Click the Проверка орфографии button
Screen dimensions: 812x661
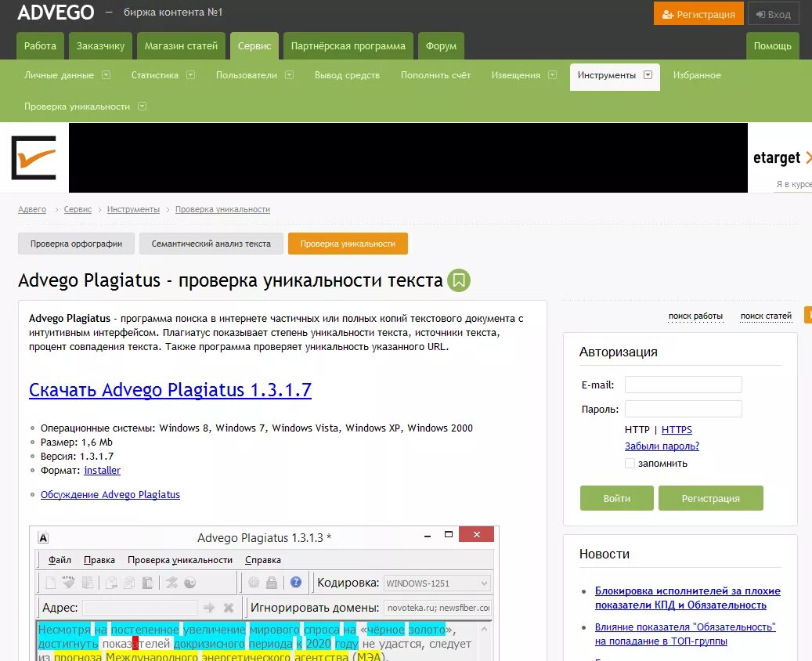coord(76,244)
